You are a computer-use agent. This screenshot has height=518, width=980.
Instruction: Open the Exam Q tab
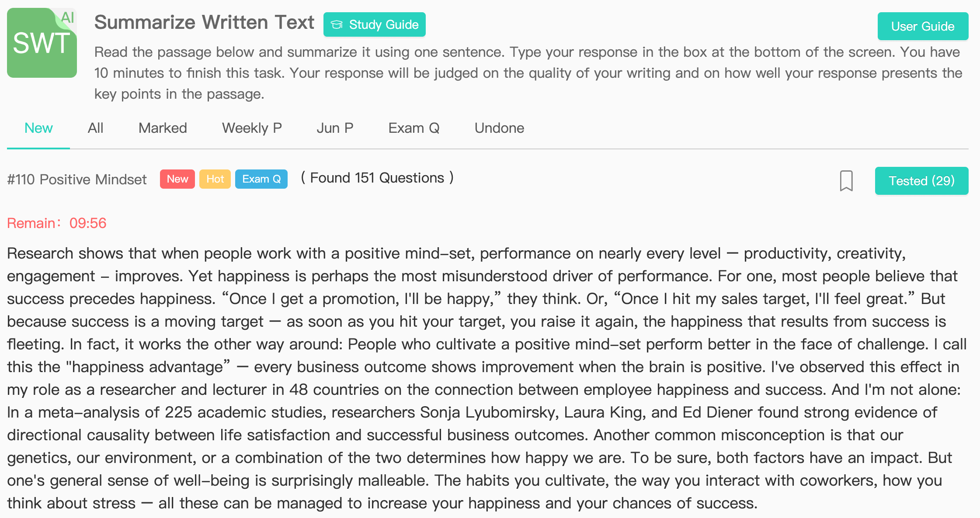coord(414,128)
